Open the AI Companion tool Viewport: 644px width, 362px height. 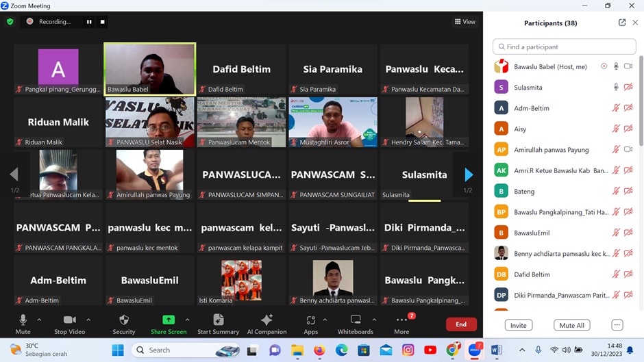pyautogui.click(x=267, y=320)
